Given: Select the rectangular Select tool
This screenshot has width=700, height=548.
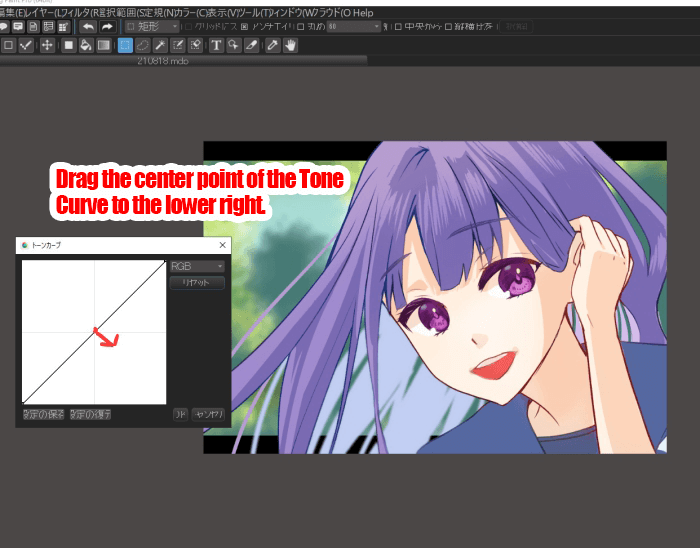Looking at the screenshot, I should [x=125, y=45].
